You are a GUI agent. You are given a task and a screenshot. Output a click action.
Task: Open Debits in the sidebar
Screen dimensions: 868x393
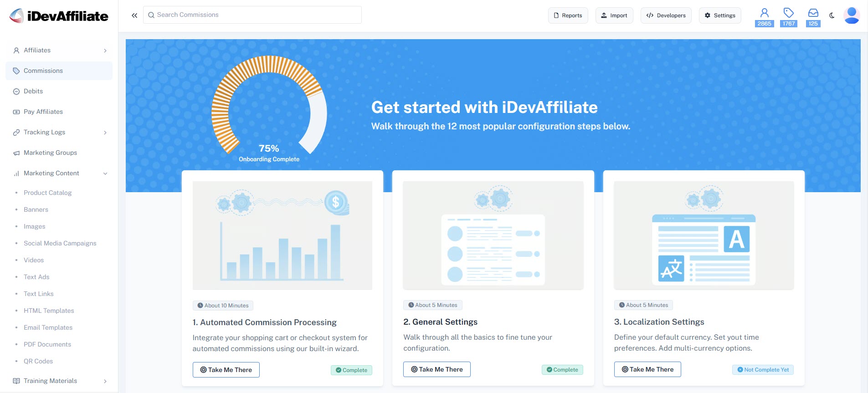(59, 91)
